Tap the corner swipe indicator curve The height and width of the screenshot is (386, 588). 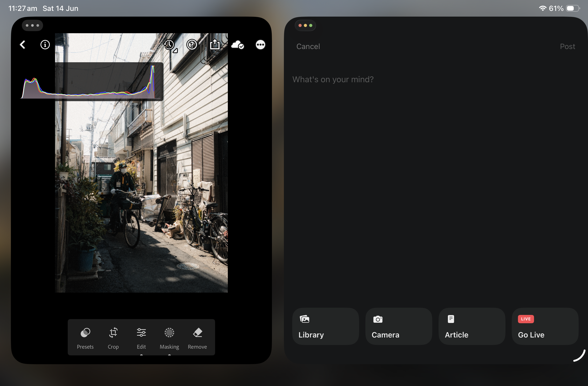579,356
